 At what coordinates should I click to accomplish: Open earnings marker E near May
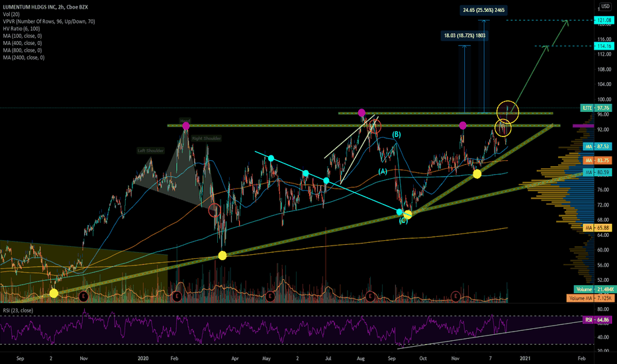click(x=270, y=296)
